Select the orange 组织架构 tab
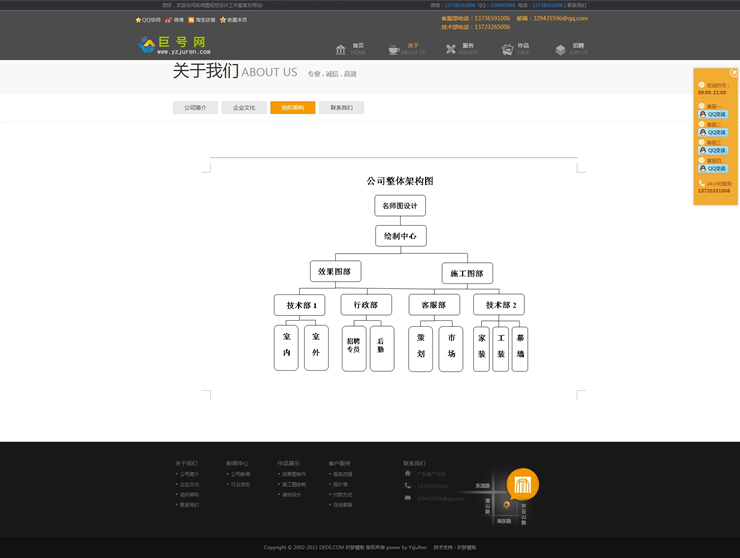 292,108
